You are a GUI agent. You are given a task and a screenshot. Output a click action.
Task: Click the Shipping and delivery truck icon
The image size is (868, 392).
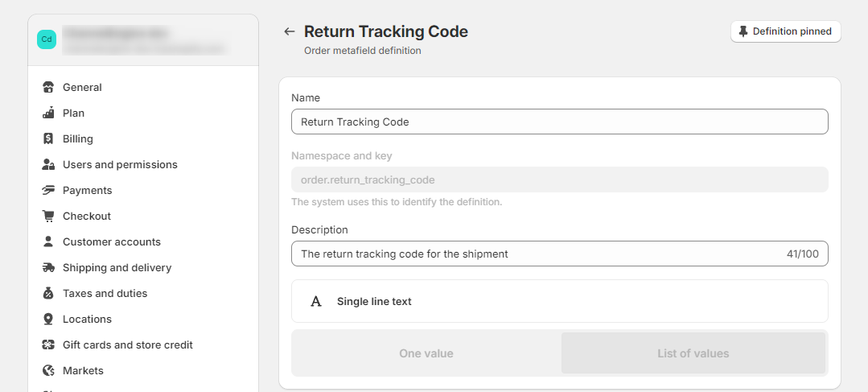[48, 268]
